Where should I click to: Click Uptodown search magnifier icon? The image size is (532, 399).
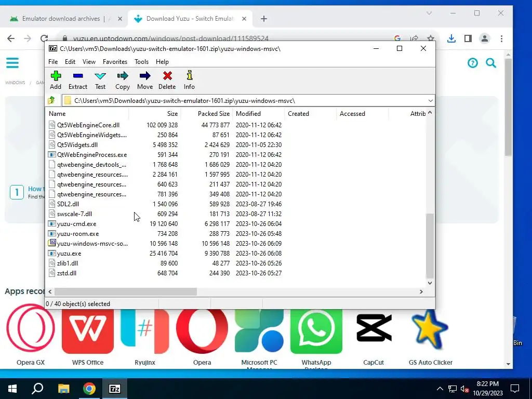pos(491,63)
